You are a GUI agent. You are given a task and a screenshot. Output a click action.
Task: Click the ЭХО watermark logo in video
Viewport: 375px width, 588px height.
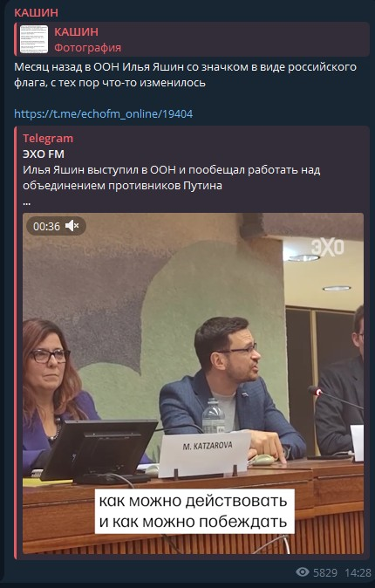(327, 248)
